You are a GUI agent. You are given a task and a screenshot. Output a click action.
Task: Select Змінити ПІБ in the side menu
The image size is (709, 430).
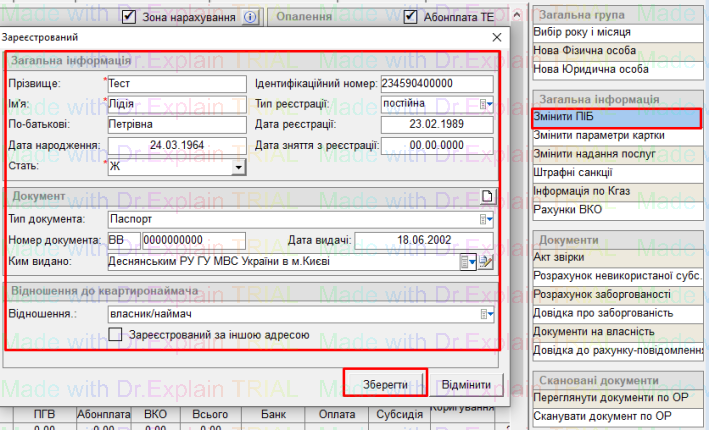point(615,118)
